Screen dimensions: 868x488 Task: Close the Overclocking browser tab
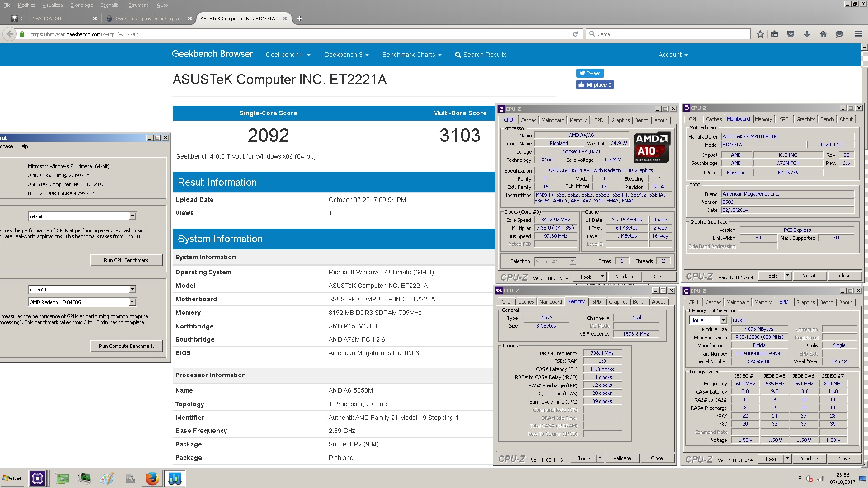click(190, 19)
